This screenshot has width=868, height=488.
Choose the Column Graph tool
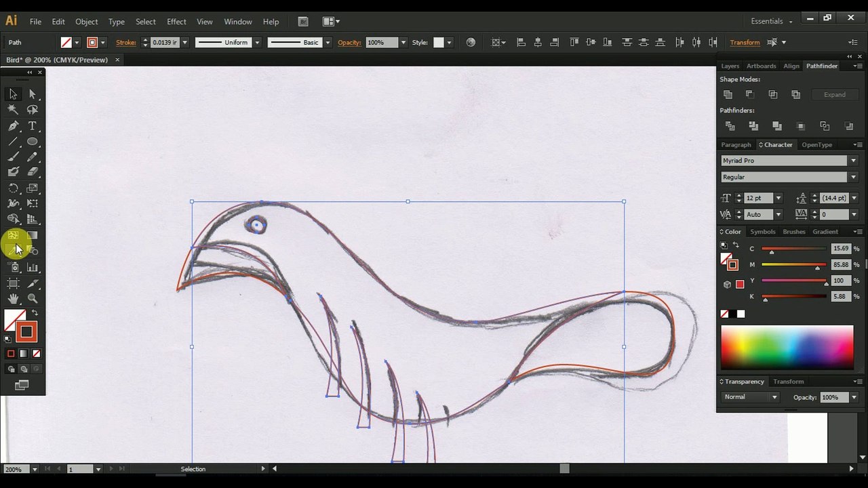coord(33,267)
